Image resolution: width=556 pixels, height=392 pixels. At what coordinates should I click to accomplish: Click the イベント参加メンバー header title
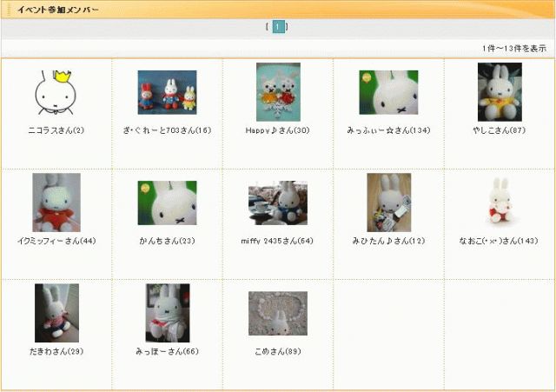click(x=58, y=10)
